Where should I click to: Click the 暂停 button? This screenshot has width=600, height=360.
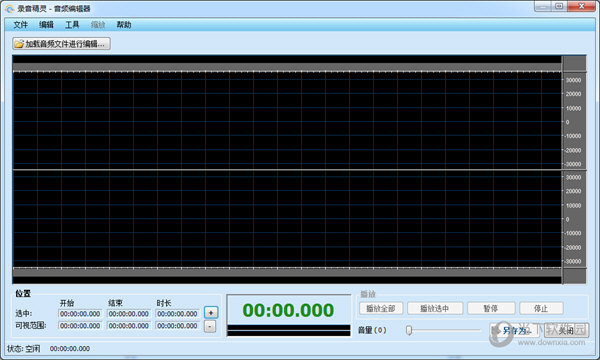pyautogui.click(x=491, y=308)
